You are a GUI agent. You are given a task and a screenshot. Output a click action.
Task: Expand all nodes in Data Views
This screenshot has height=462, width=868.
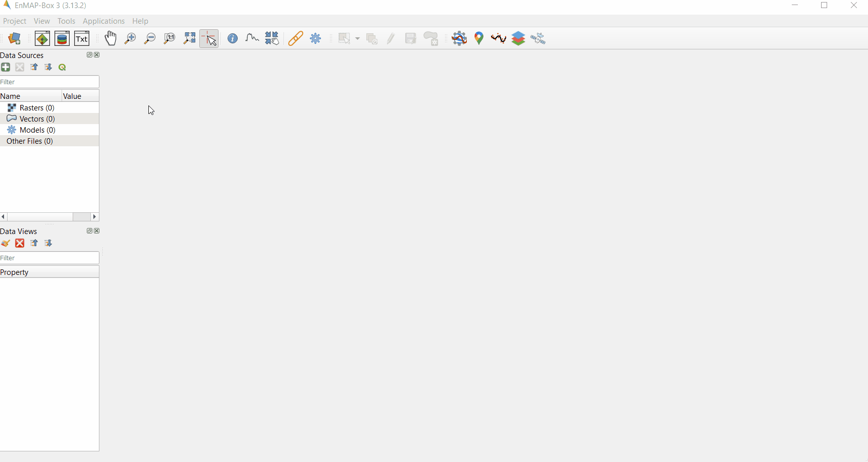coord(48,243)
